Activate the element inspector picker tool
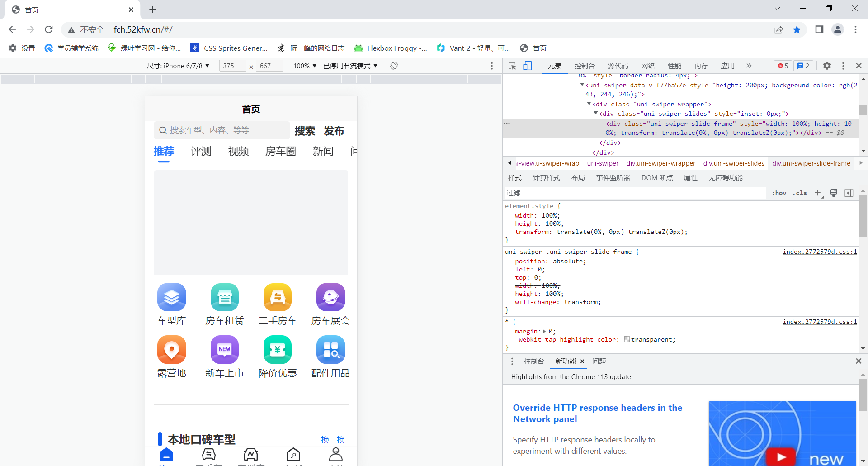The height and width of the screenshot is (466, 868). (512, 66)
